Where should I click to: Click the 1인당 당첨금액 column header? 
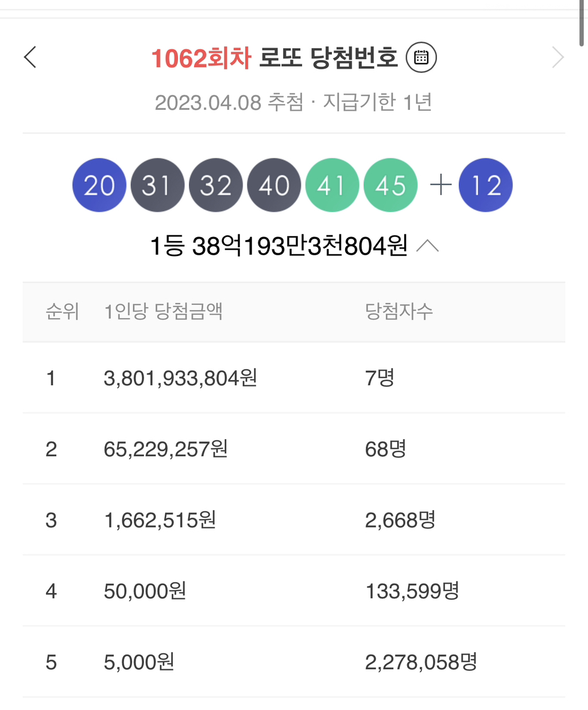(163, 312)
